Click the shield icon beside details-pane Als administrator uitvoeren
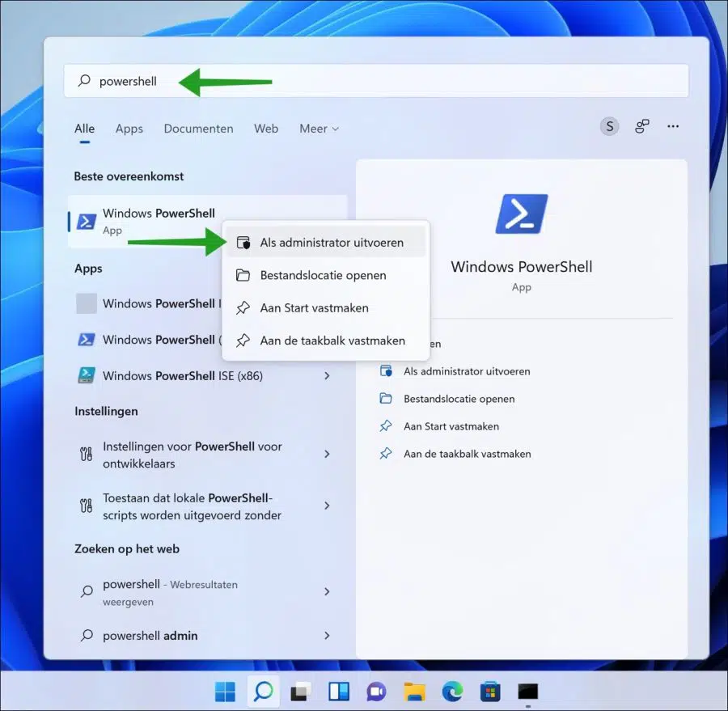This screenshot has height=711, width=728. (x=386, y=371)
